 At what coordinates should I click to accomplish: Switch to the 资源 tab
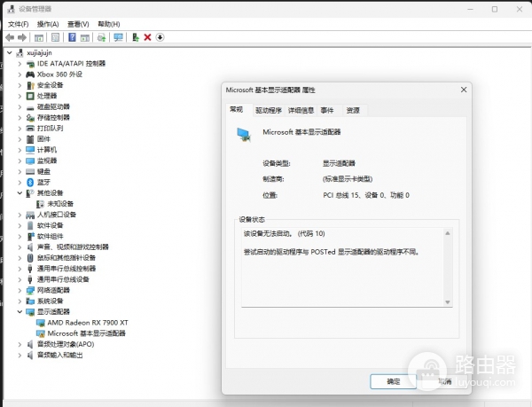tap(353, 111)
